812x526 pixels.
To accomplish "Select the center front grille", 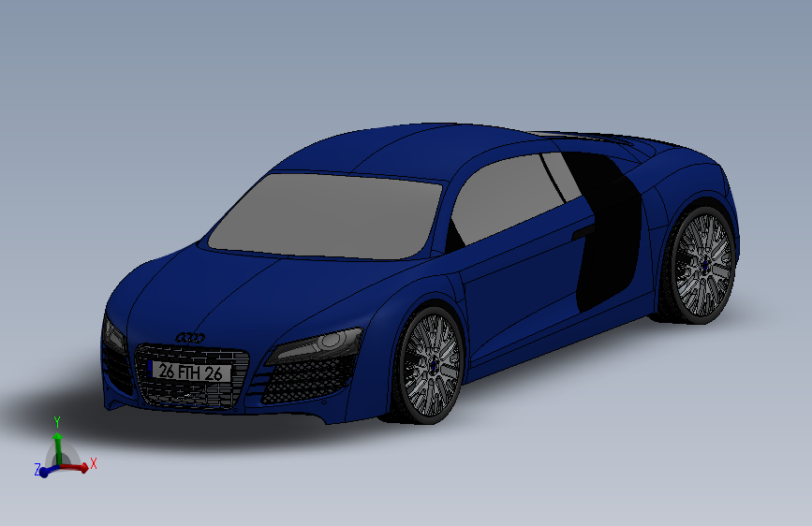I will click(192, 375).
